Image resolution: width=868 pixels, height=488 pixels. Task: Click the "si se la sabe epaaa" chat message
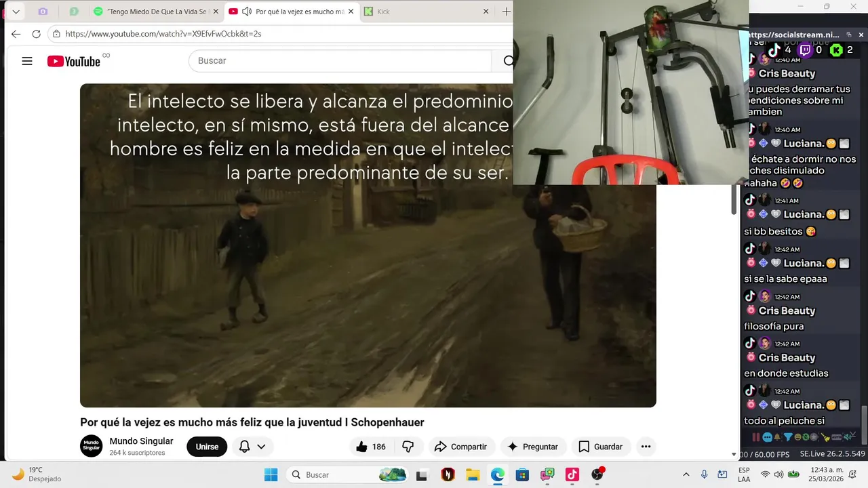785,279
